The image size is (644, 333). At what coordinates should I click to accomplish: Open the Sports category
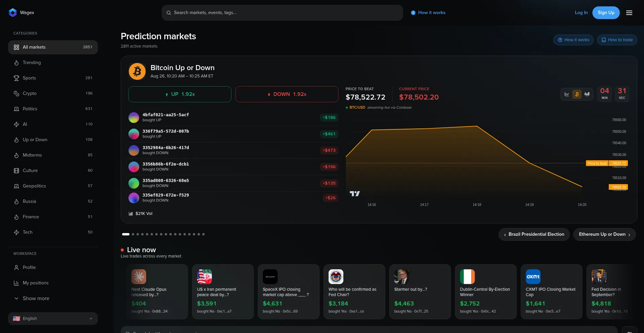coord(53,78)
